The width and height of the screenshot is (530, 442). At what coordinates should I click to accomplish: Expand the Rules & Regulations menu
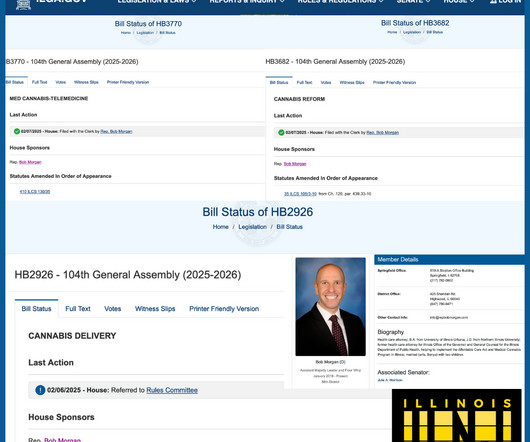click(x=340, y=1)
